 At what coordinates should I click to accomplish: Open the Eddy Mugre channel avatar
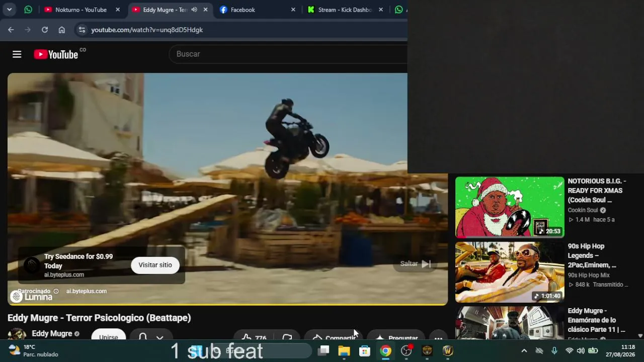click(x=17, y=334)
